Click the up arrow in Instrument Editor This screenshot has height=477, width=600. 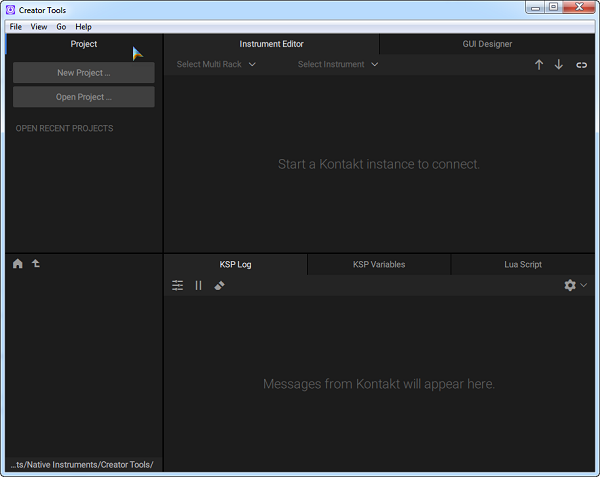[539, 65]
